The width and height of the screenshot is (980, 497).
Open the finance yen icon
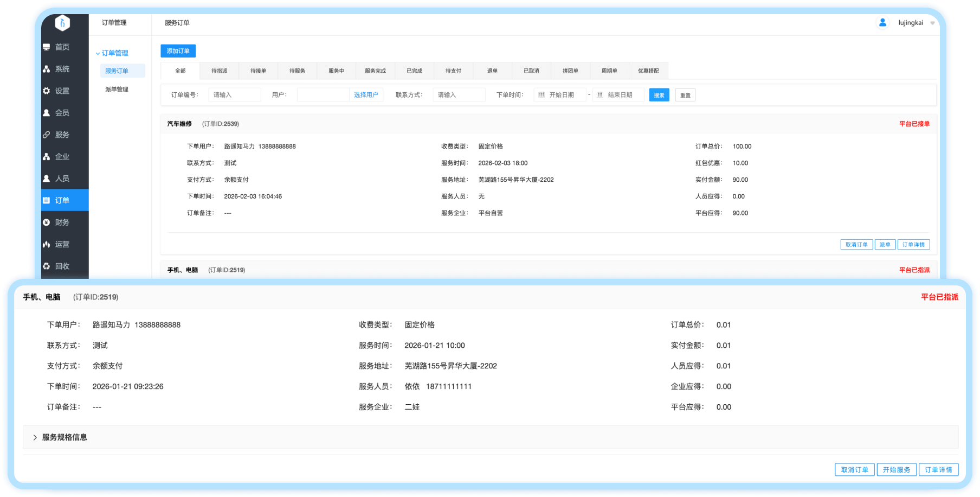pyautogui.click(x=47, y=222)
